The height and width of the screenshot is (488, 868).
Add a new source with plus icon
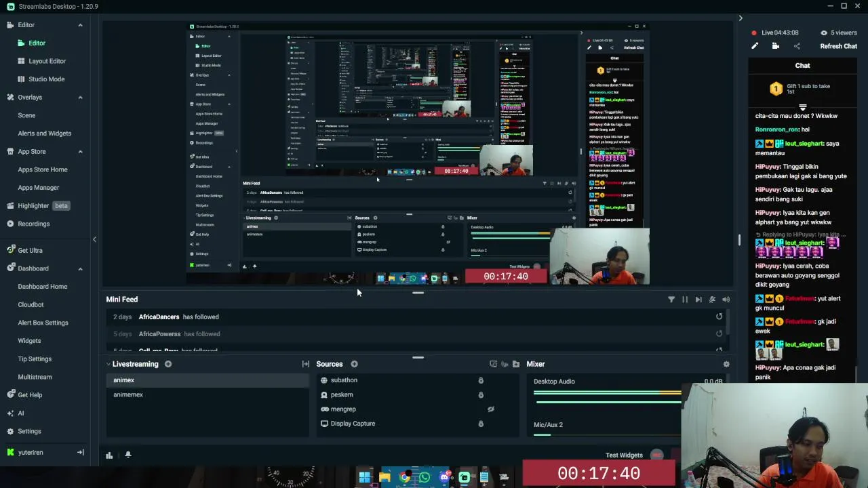[354, 364]
